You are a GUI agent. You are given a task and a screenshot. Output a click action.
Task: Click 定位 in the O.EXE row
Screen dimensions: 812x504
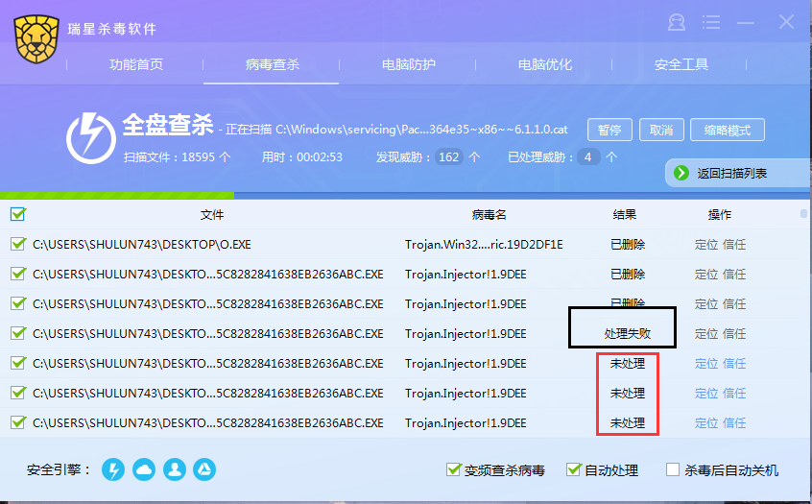pyautogui.click(x=706, y=245)
